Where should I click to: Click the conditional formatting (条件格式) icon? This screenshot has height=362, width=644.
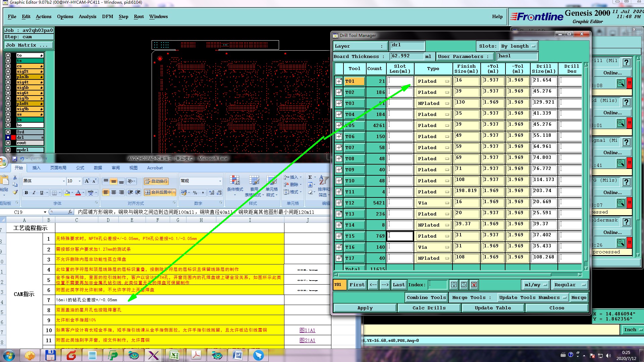pos(235,183)
